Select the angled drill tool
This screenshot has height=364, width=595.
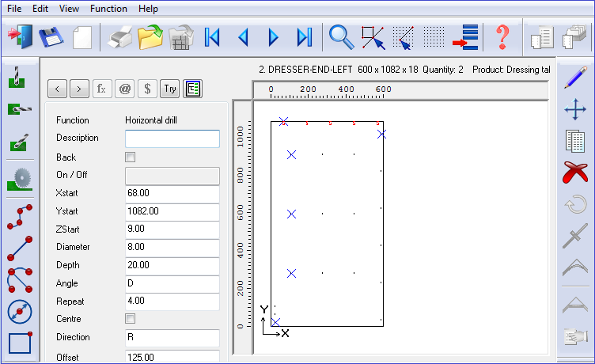(x=19, y=142)
